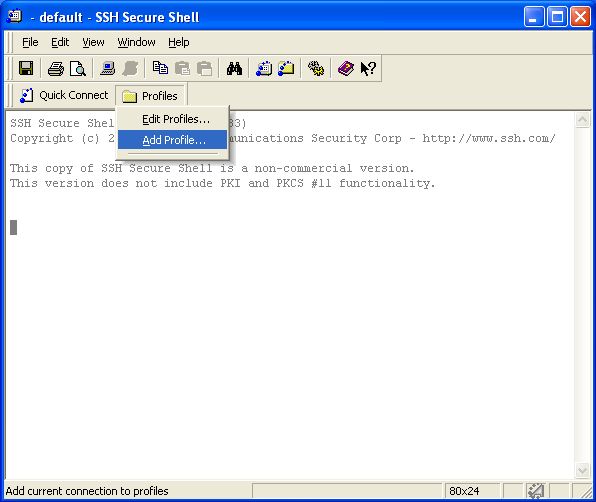Click the scrollbar down arrow
The height and width of the screenshot is (502, 596).
click(582, 470)
